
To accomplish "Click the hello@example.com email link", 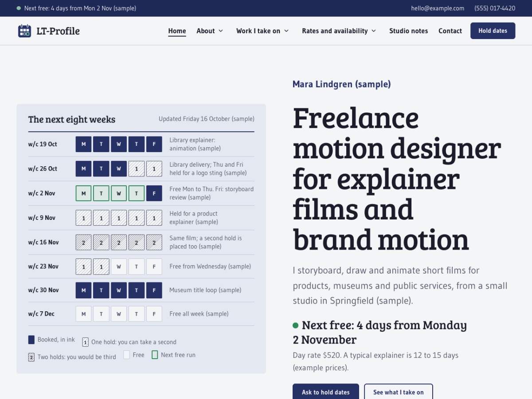I will coord(438,8).
